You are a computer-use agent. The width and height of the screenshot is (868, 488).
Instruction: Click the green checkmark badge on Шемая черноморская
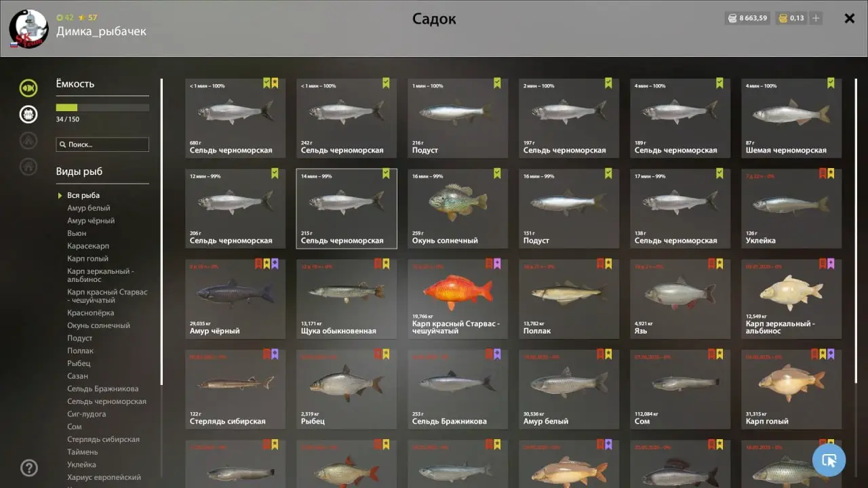(x=831, y=83)
